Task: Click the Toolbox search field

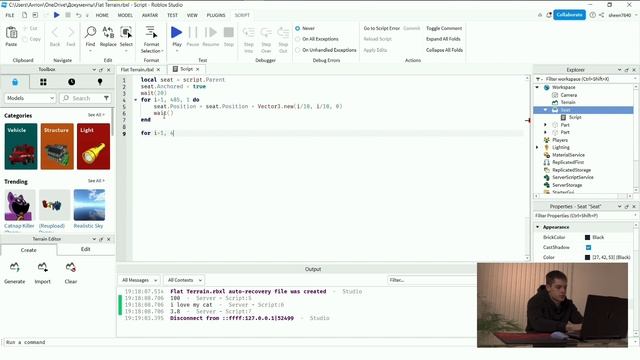Action: (81, 98)
